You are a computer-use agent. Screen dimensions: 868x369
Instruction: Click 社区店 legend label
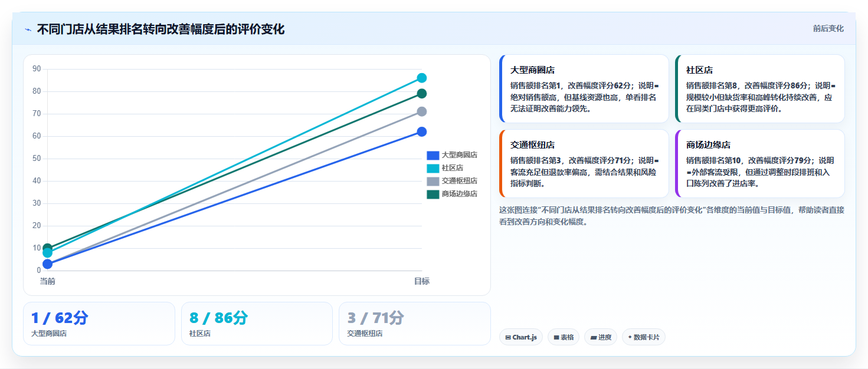(x=452, y=168)
